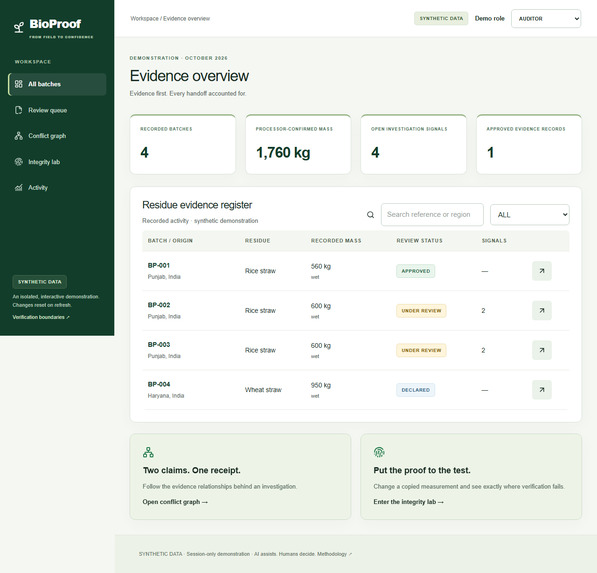Viewport: 597px width, 573px height.
Task: Click the Activity chart icon in sidebar
Action: pos(18,188)
